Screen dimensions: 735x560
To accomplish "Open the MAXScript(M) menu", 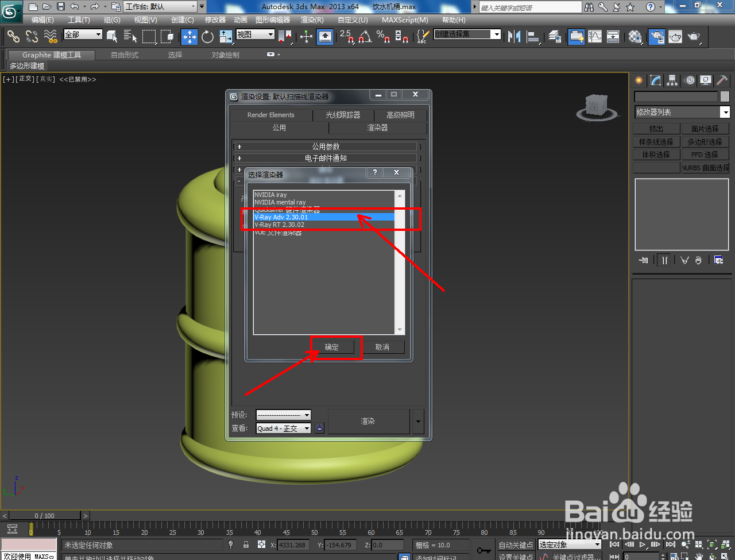I will point(405,20).
